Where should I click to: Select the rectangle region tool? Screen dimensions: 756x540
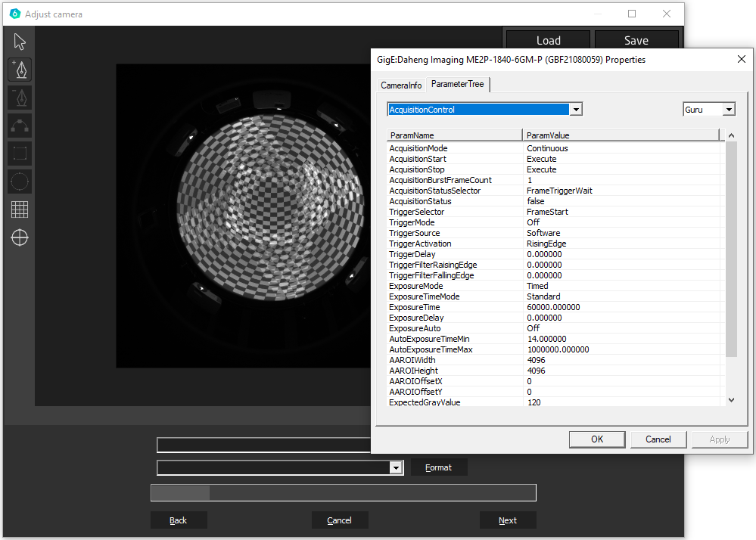point(20,154)
